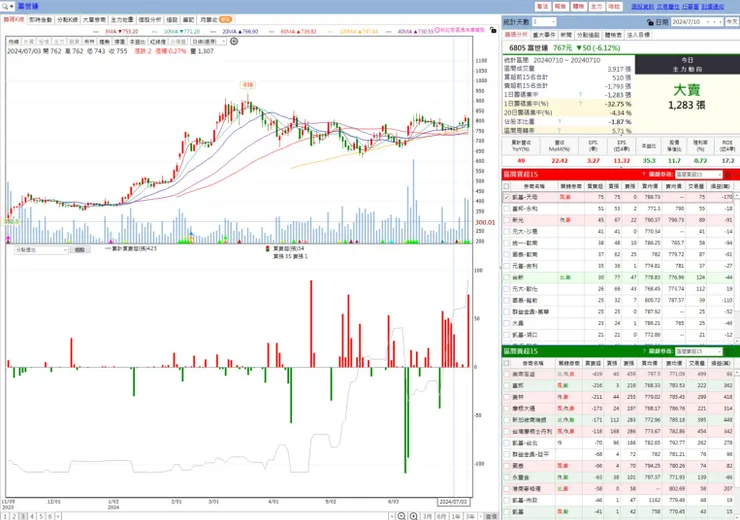Switch to the 新聞 tab in right panel

pyautogui.click(x=566, y=35)
